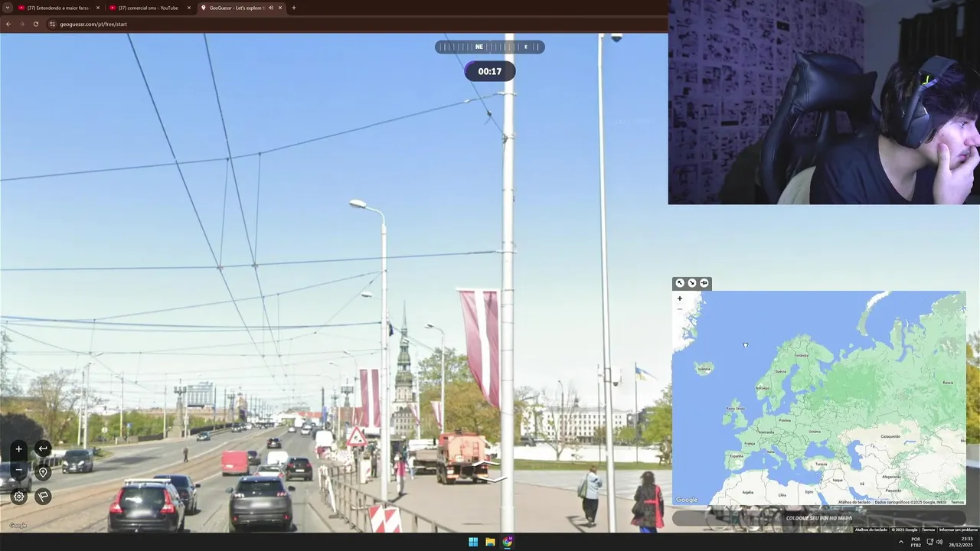Zoom out the guess map with minus
Image resolution: width=980 pixels, height=551 pixels.
click(x=680, y=309)
